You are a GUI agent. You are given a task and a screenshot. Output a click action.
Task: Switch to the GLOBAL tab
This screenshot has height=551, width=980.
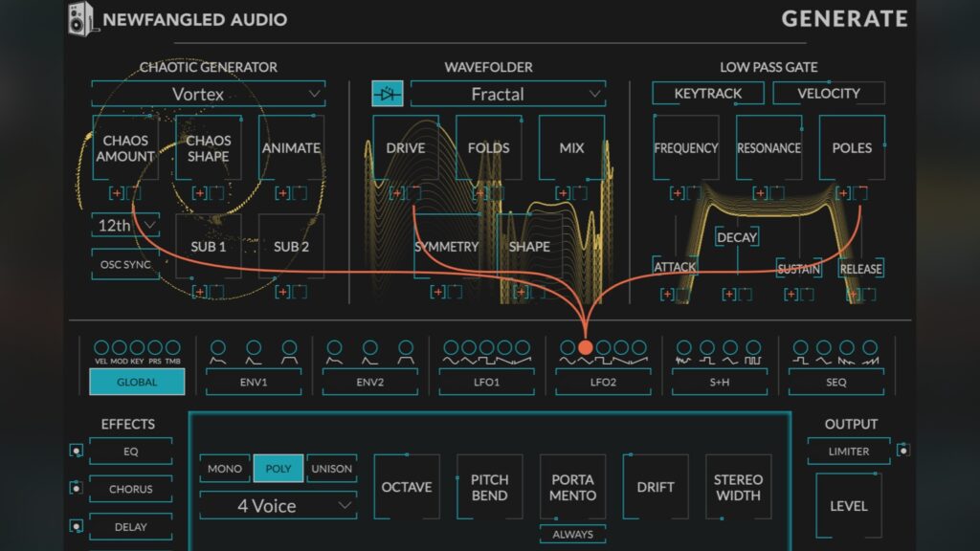click(137, 382)
